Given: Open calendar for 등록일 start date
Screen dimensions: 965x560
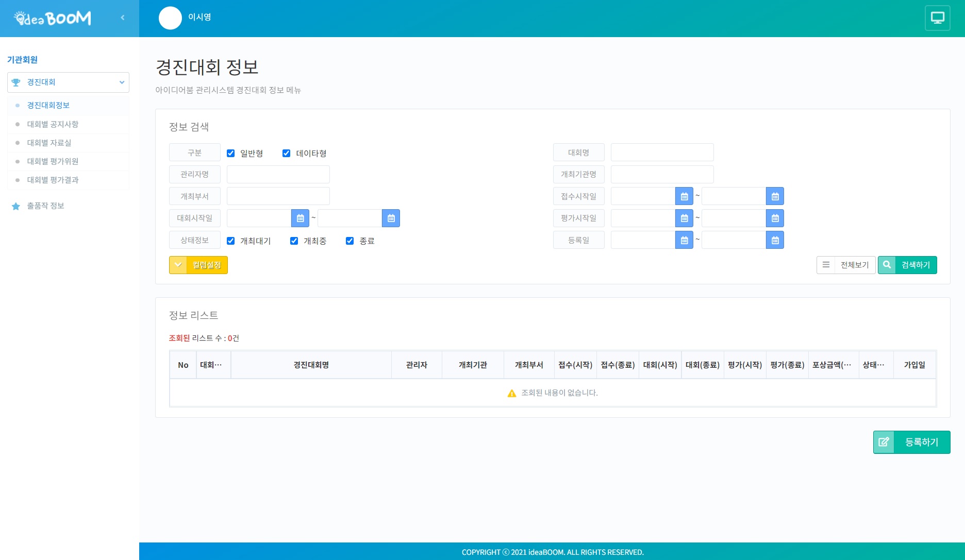Looking at the screenshot, I should point(684,240).
